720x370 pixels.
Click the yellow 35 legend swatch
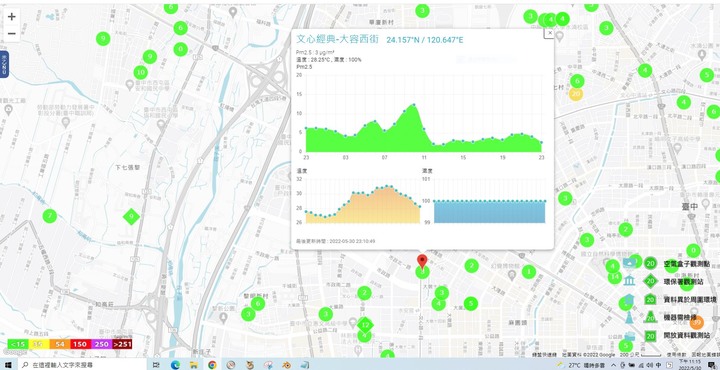(39, 344)
